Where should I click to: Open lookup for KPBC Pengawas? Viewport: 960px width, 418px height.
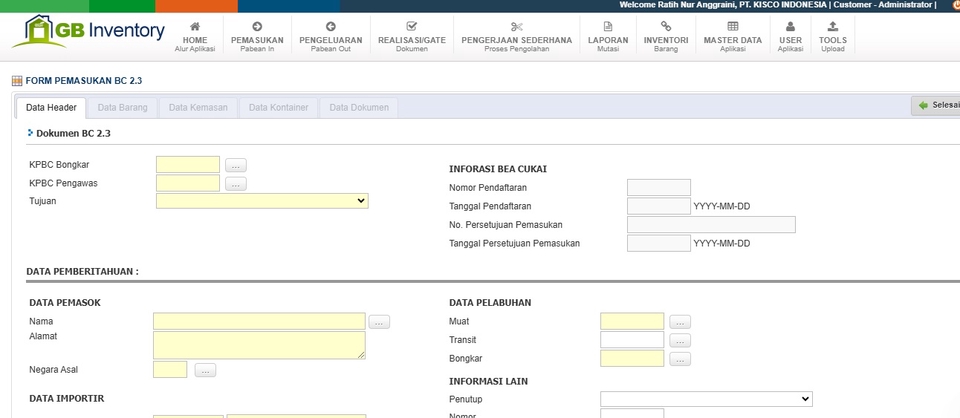(x=236, y=184)
